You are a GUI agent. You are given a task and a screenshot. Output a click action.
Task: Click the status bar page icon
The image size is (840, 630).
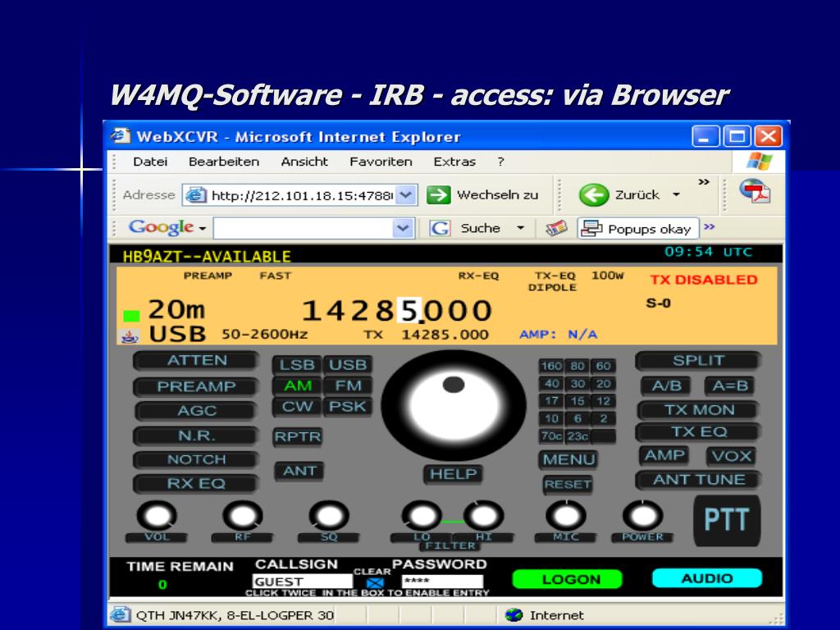click(121, 615)
